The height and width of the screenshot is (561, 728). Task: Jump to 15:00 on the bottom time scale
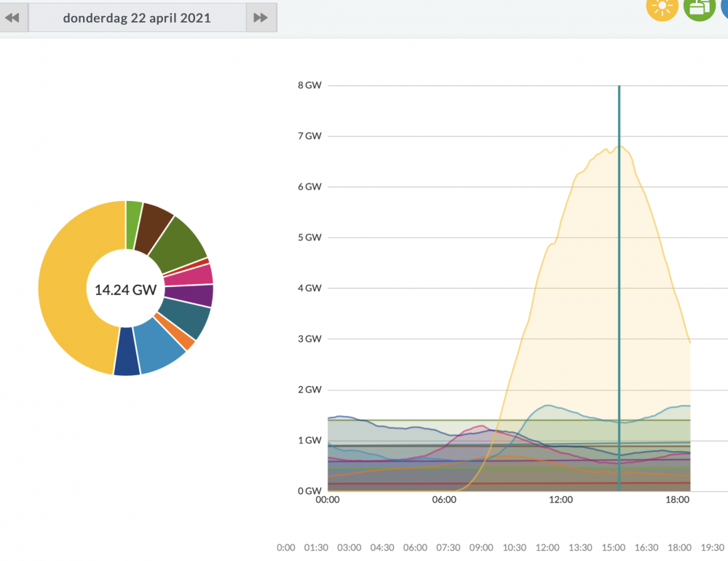613,547
